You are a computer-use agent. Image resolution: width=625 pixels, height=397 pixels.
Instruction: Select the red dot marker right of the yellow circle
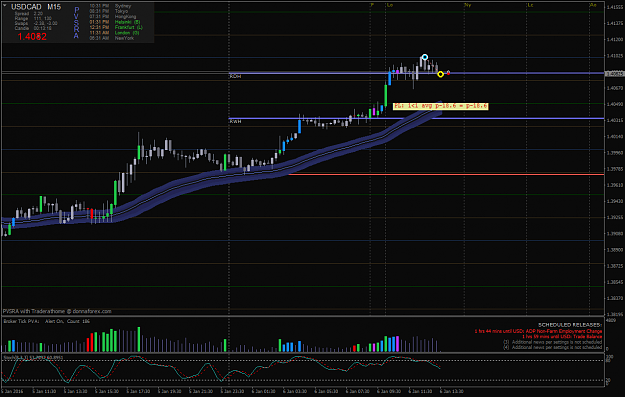tap(448, 73)
